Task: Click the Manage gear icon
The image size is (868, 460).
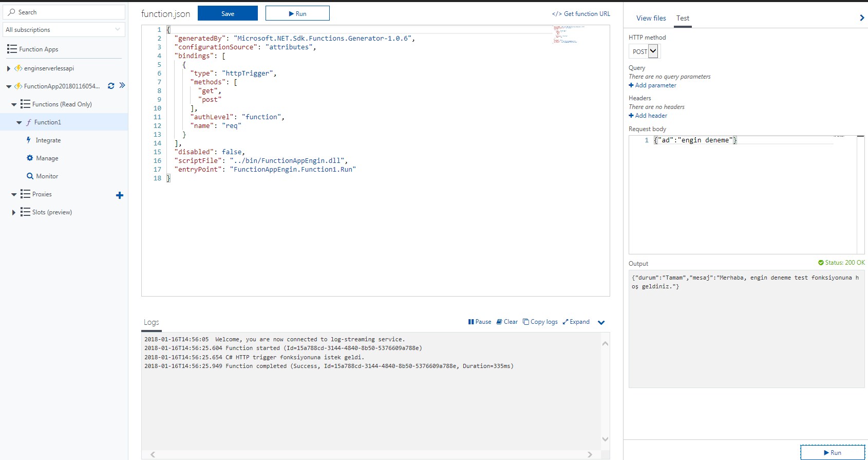Action: (x=30, y=158)
